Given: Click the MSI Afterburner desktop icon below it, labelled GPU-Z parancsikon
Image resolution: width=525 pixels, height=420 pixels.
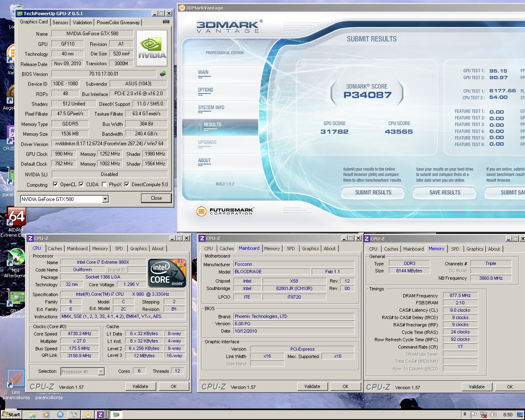Looking at the screenshot, I should coord(16,304).
